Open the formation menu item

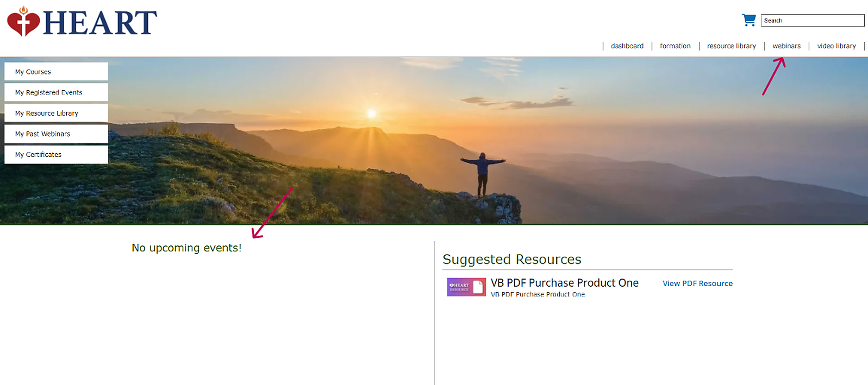point(675,46)
